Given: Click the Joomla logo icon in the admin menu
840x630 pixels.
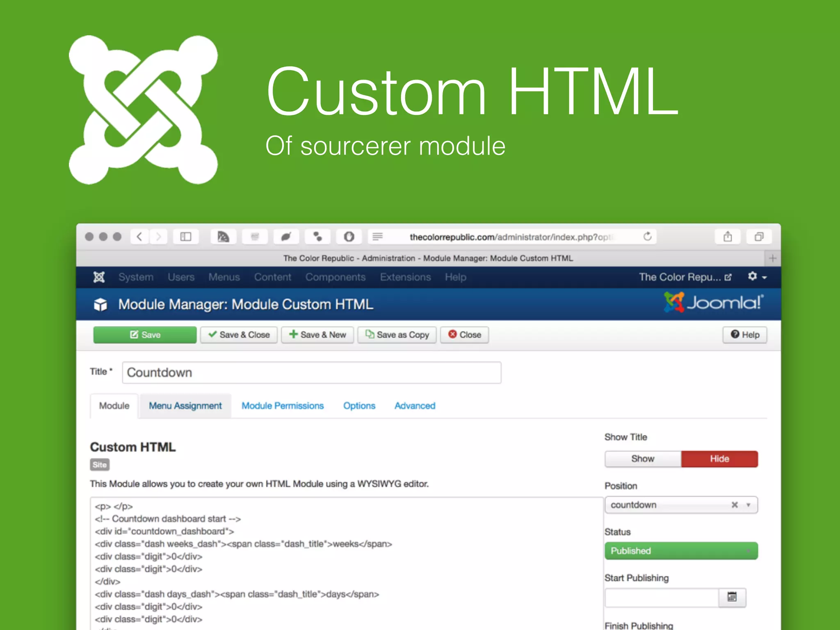Looking at the screenshot, I should (99, 277).
